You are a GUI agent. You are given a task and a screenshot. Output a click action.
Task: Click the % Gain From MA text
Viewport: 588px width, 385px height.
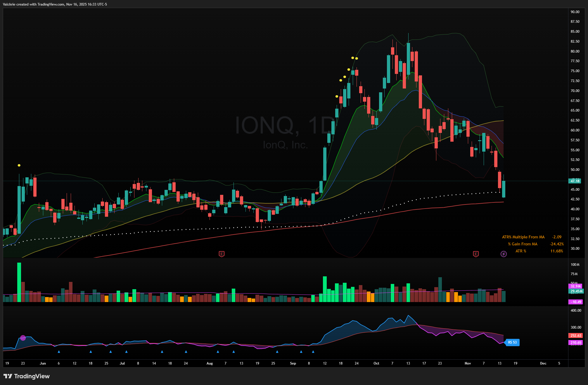[523, 244]
